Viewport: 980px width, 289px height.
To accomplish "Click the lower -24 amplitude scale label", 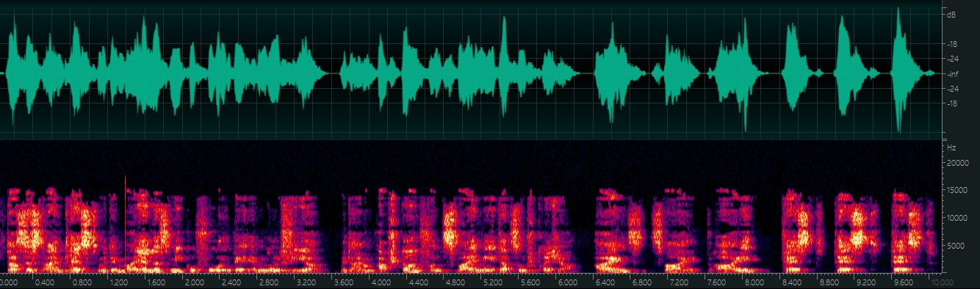I will 952,89.
